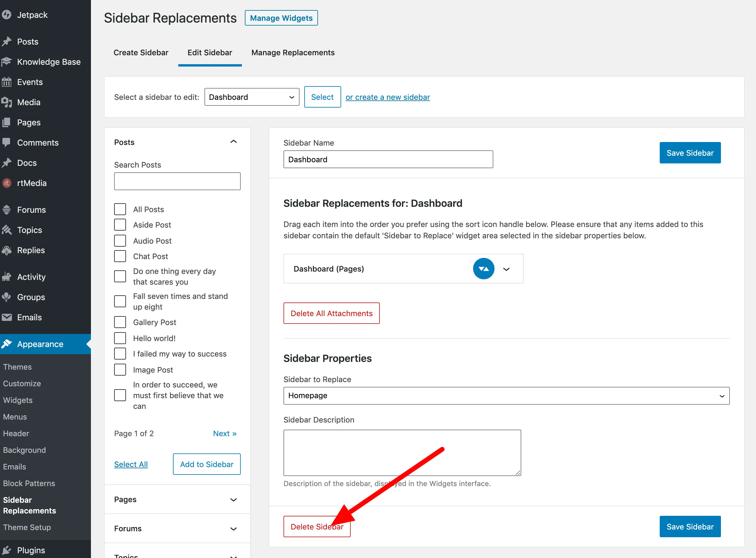Click the Emails envelope icon above Appearance
Screen dimensions: 756x558
[x=7, y=318]
